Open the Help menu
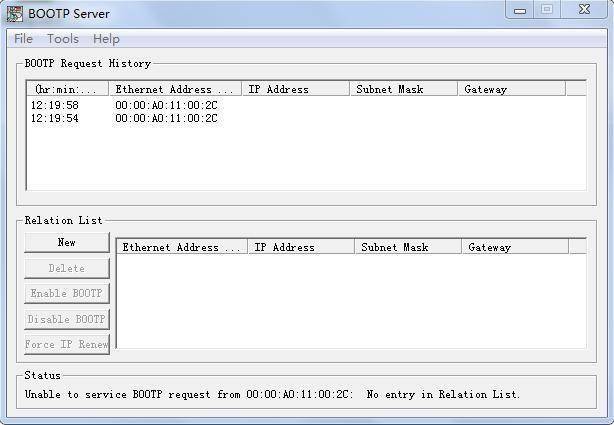This screenshot has height=425, width=614. click(x=106, y=39)
